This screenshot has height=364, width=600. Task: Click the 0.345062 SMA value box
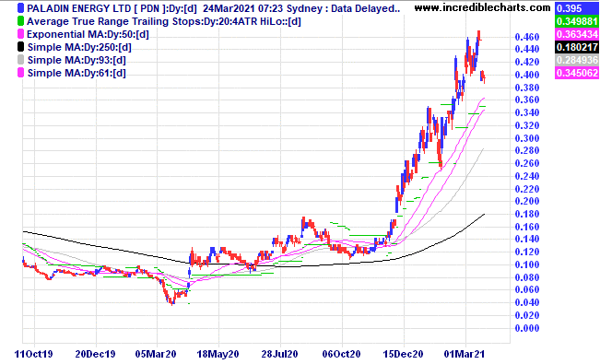pos(577,73)
